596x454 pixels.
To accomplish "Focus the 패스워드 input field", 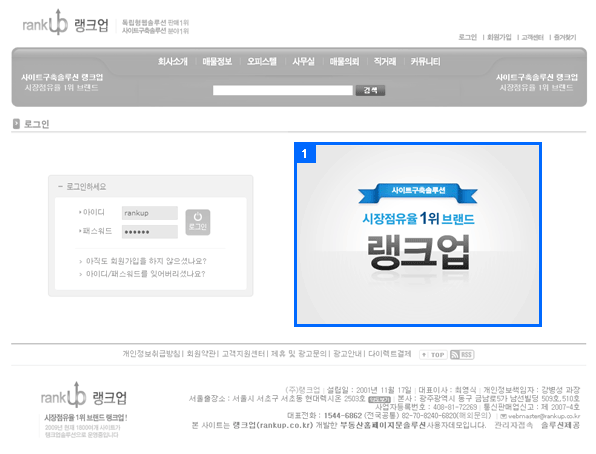I will point(150,232).
